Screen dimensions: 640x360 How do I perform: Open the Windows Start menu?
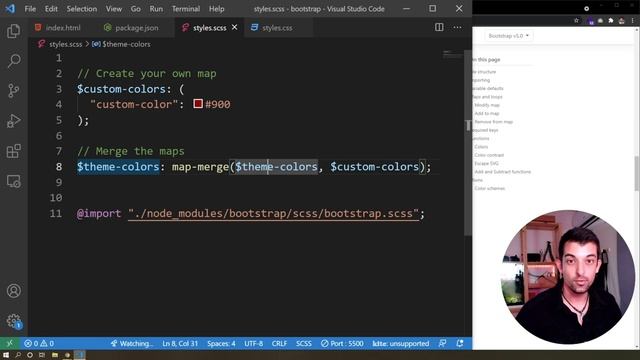[6, 355]
